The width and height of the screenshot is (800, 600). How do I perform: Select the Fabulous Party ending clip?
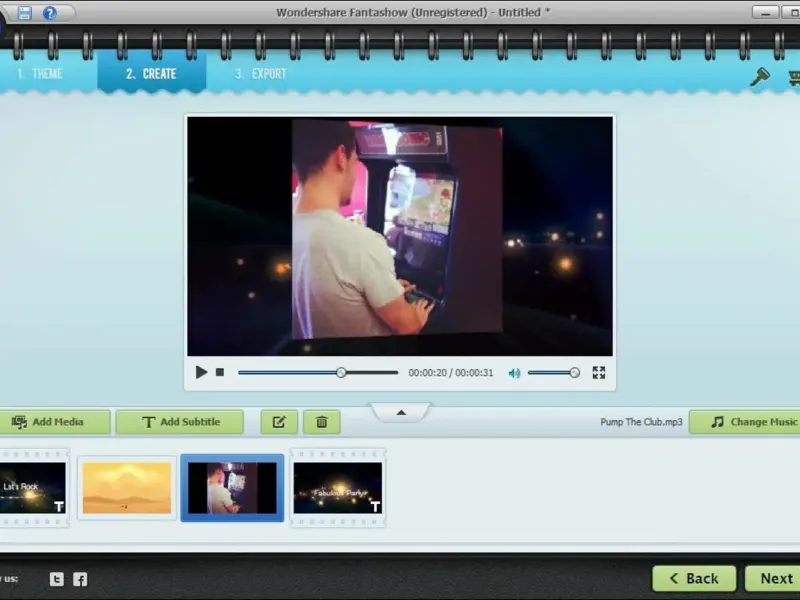pos(338,488)
